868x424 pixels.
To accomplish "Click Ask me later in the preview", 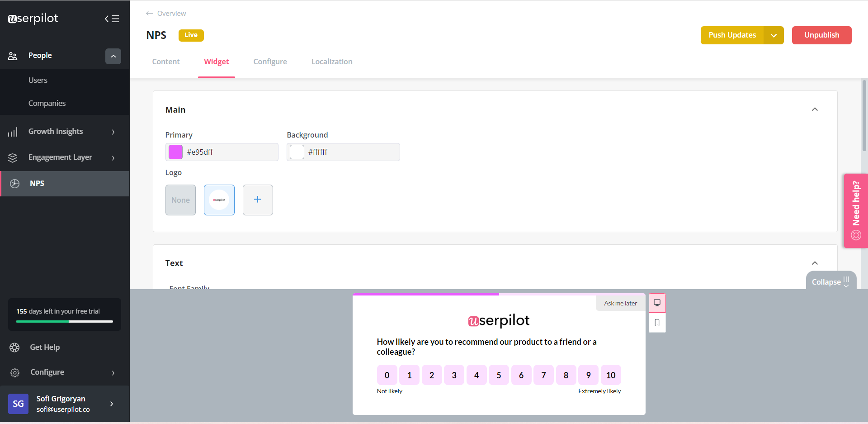I will click(620, 303).
